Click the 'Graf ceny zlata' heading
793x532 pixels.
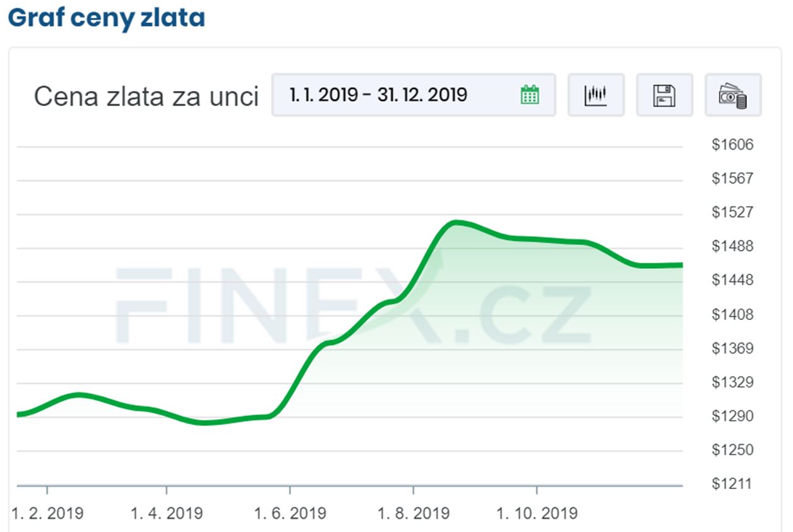106,18
